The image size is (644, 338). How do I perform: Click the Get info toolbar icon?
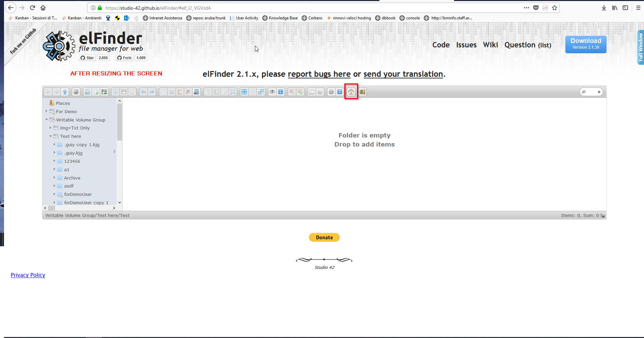(x=281, y=92)
